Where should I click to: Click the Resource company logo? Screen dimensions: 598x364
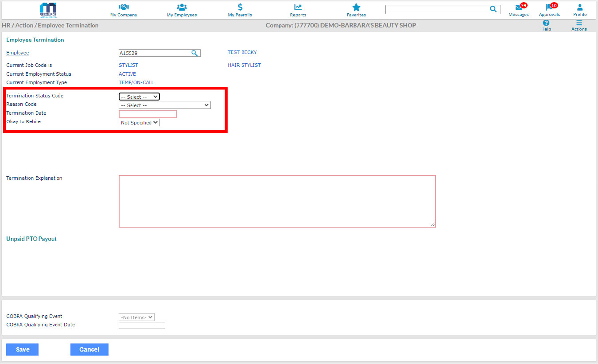pos(48,9)
